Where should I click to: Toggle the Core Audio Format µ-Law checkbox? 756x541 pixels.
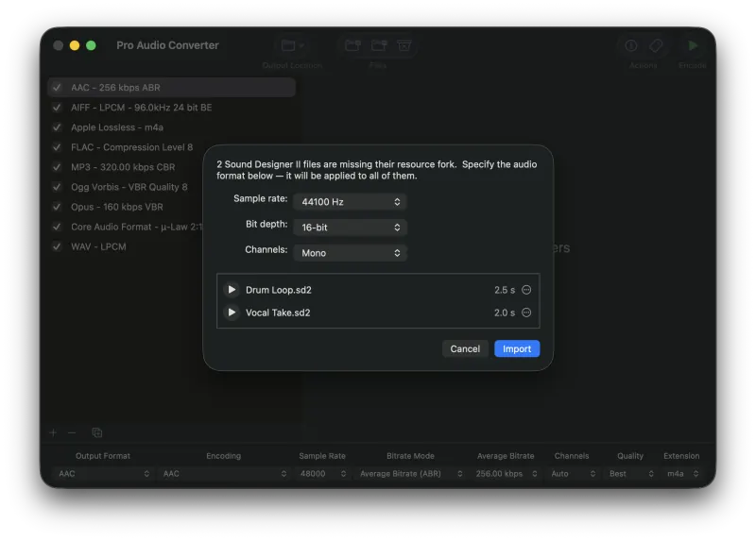click(x=57, y=227)
